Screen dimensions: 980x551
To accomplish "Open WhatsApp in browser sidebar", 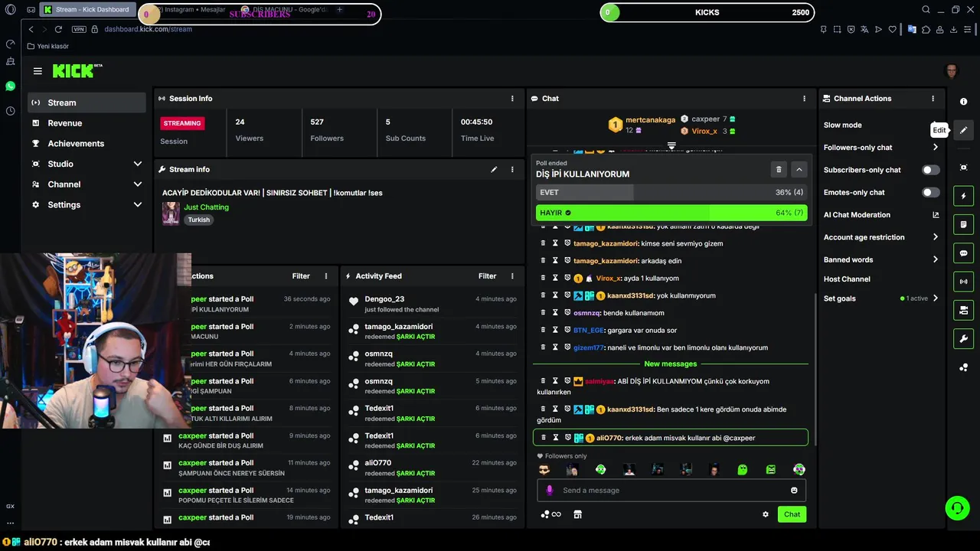I will pos(10,86).
